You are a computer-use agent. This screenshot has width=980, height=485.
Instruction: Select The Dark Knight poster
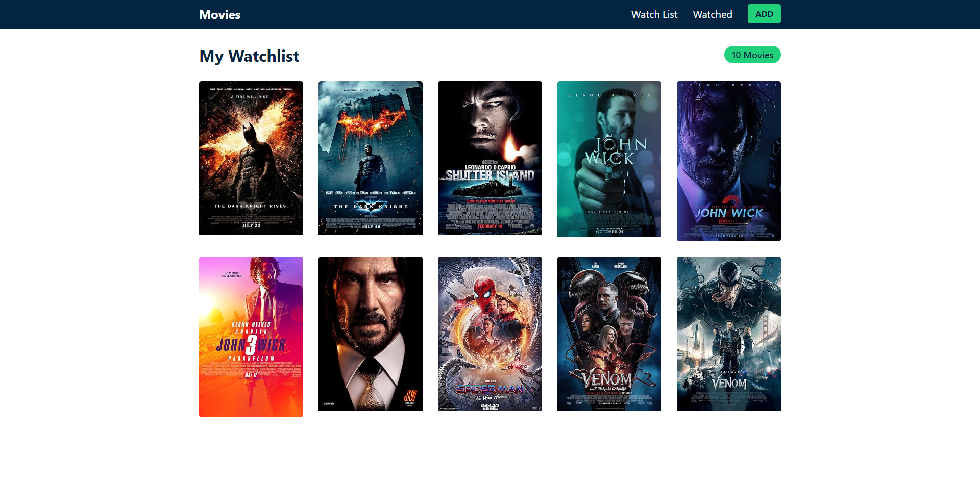click(x=371, y=158)
